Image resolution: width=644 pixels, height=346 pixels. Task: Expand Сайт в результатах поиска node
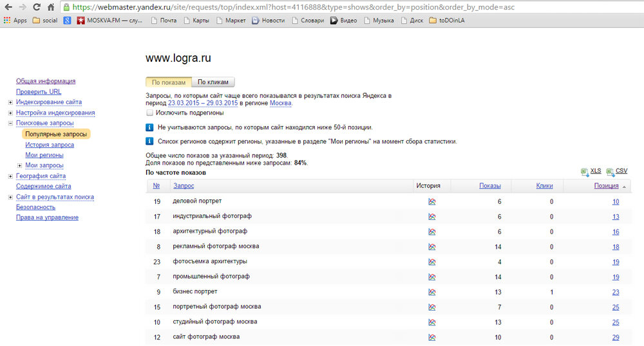click(10, 197)
